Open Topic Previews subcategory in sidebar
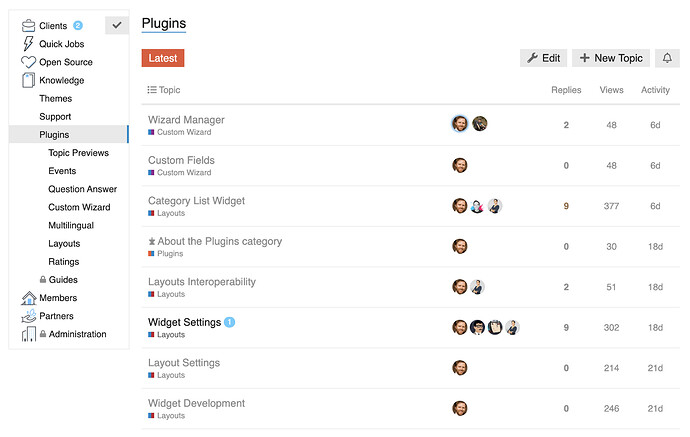 tap(78, 153)
